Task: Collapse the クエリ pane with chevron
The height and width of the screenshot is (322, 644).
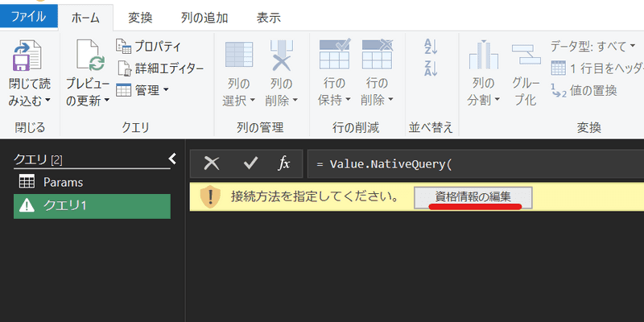Action: (x=171, y=159)
